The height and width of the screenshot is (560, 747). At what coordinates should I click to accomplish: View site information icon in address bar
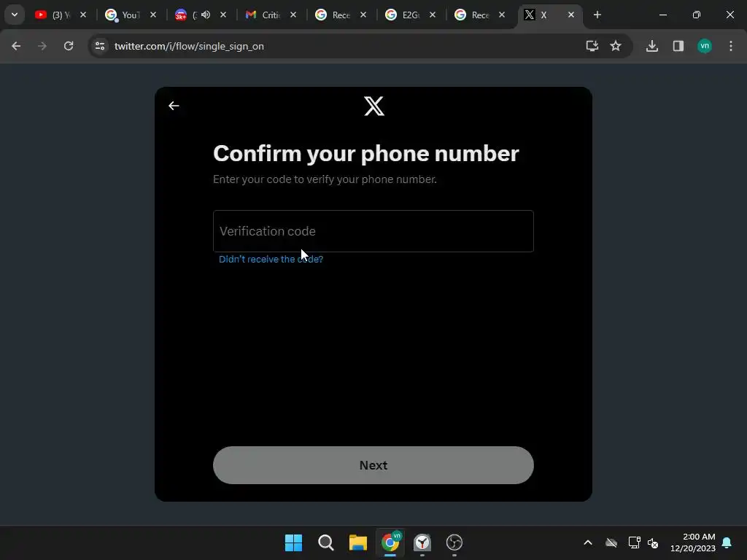[100, 46]
